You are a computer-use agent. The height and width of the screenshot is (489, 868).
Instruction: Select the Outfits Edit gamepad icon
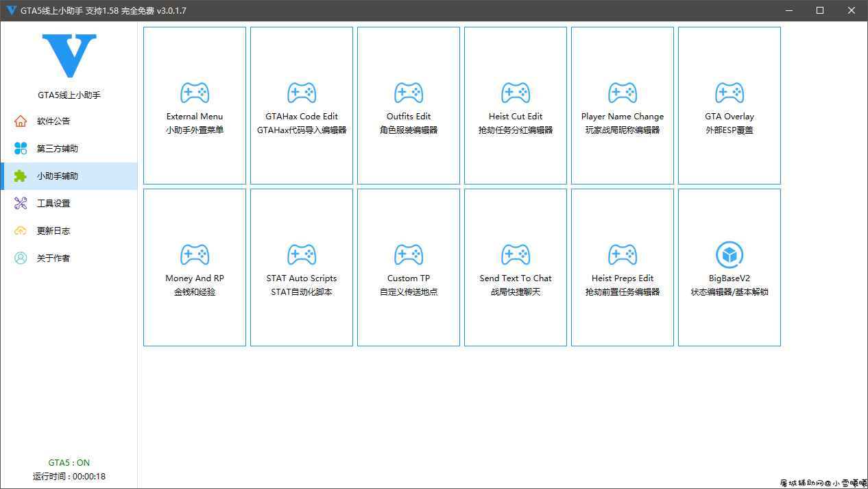point(409,93)
